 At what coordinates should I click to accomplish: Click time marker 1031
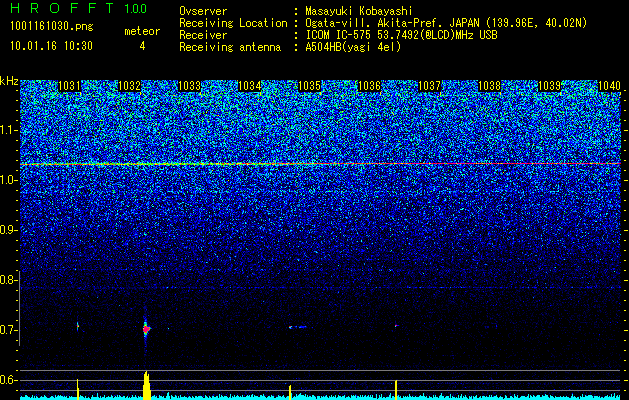(x=69, y=86)
